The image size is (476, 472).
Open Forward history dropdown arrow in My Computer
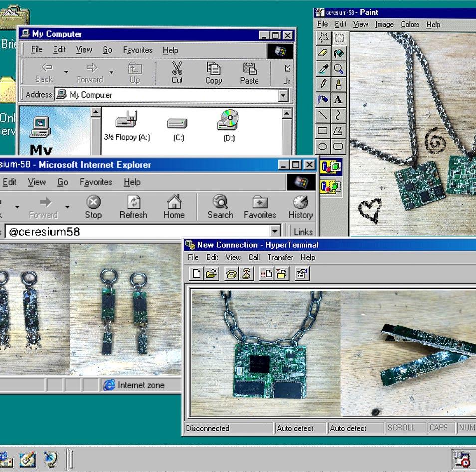tap(111, 72)
